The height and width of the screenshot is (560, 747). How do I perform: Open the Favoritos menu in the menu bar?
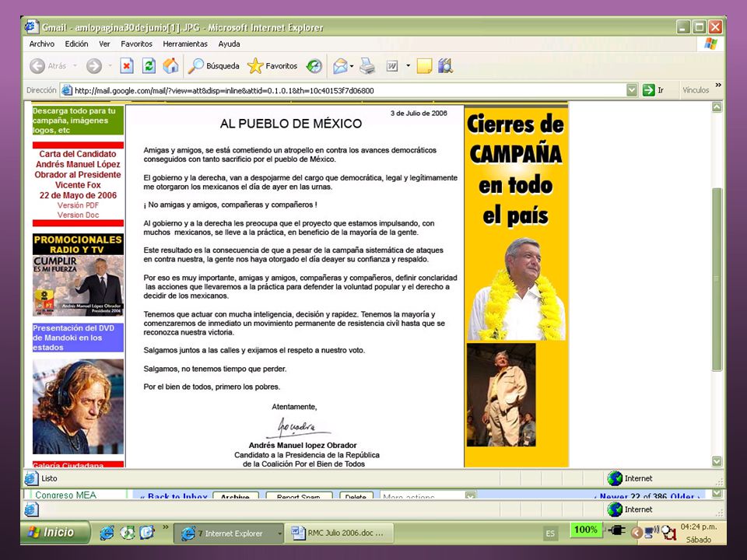(x=137, y=44)
